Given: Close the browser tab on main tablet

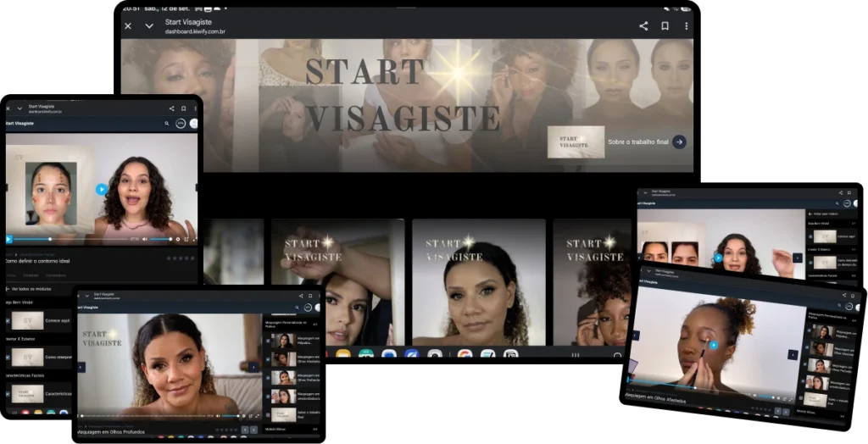Looking at the screenshot, I should (128, 26).
